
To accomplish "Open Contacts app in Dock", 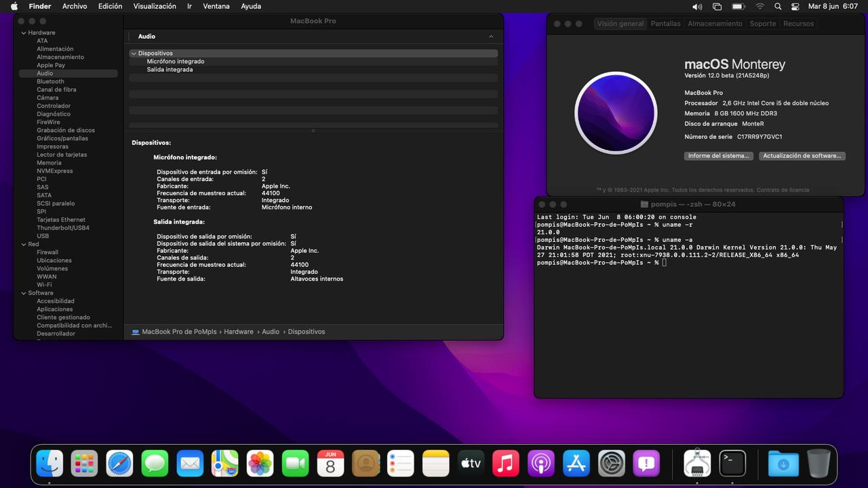I will pos(366,464).
